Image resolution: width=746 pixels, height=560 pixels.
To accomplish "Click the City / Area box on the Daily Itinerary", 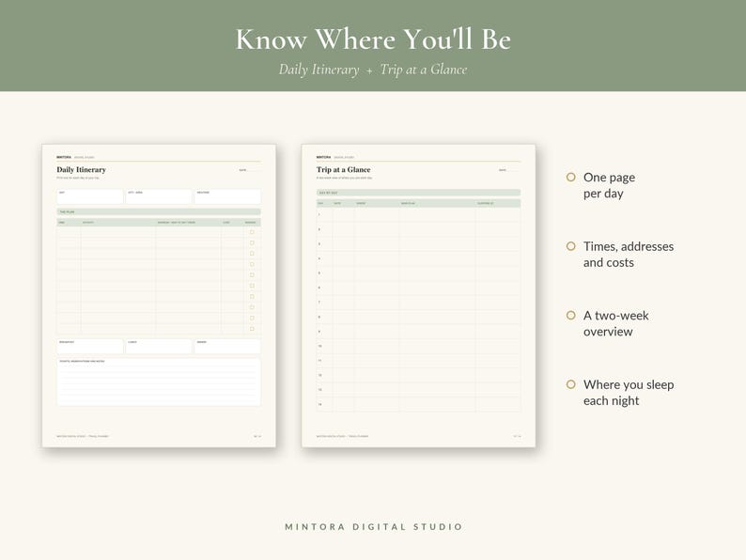I will click(159, 196).
